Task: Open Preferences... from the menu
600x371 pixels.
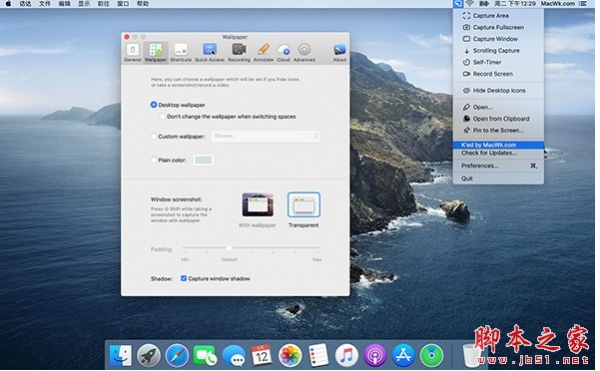Action: tap(498, 166)
